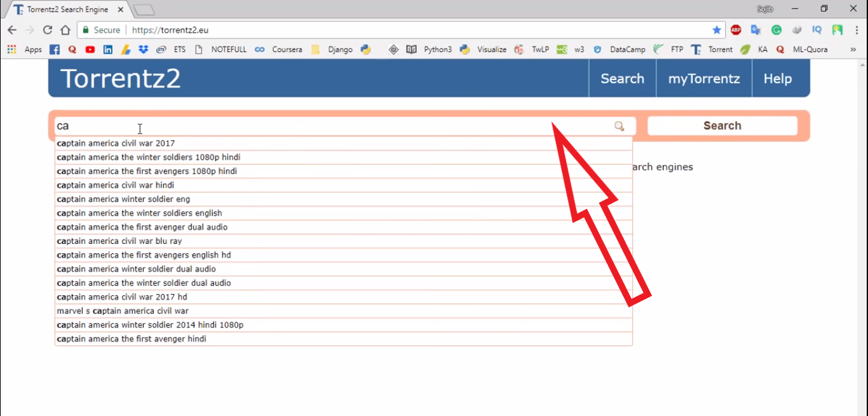
Task: Click the Torrentz2 site logo
Action: (121, 78)
